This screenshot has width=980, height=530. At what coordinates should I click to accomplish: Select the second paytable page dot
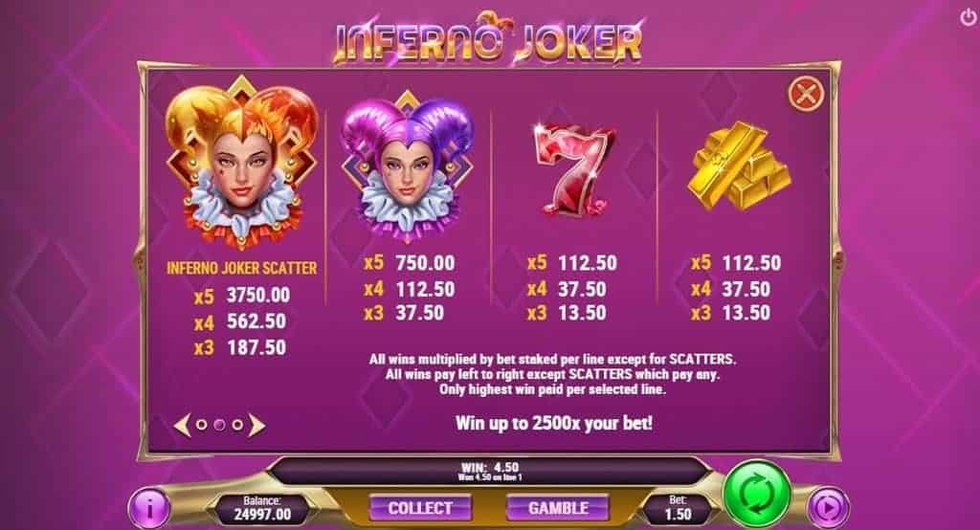[x=219, y=425]
